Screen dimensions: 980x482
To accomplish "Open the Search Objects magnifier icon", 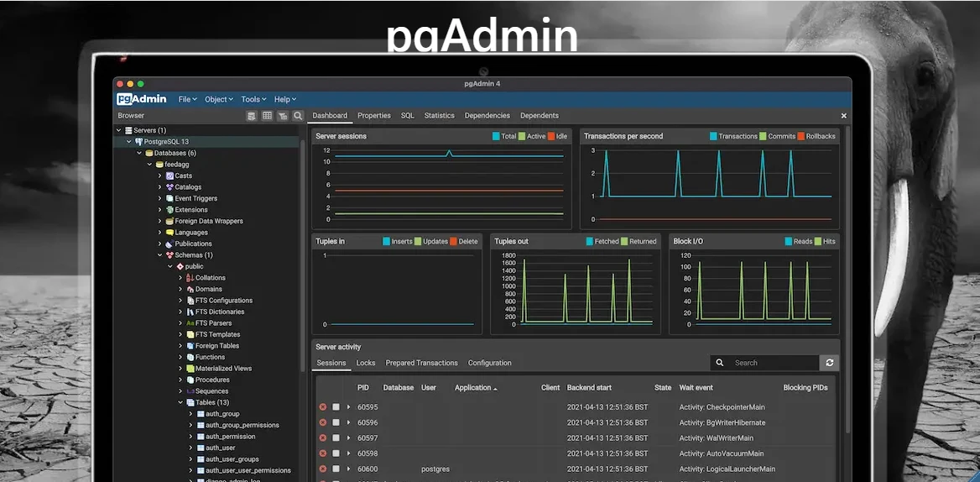I will click(298, 116).
